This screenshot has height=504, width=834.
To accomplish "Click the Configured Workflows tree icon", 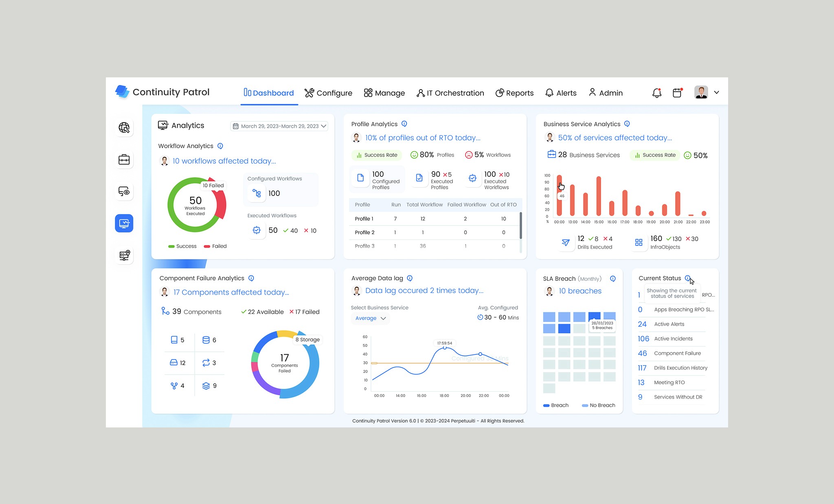I will 257,193.
